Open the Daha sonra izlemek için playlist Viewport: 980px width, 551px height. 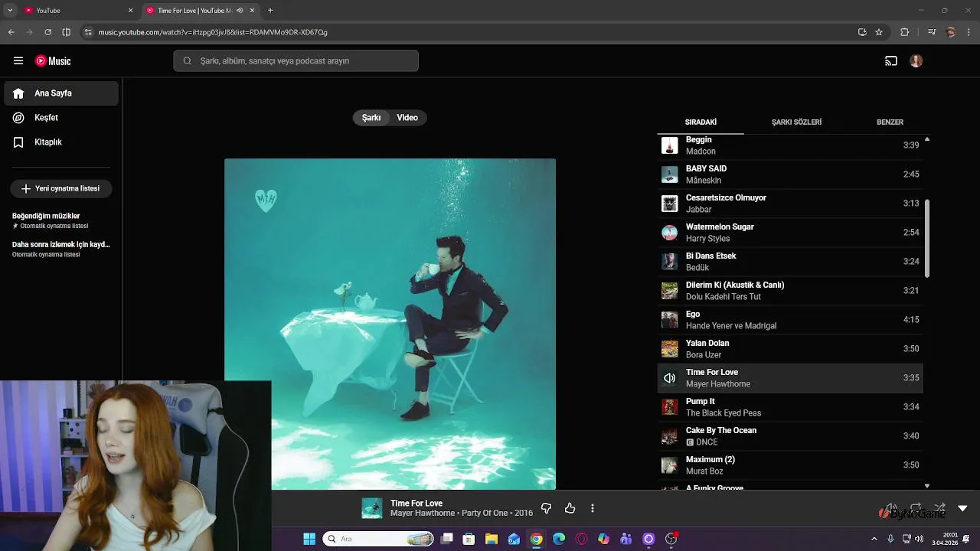(61, 249)
